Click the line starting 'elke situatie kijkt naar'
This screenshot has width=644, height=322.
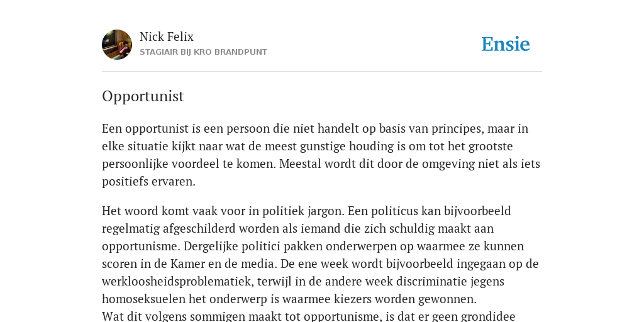click(307, 146)
